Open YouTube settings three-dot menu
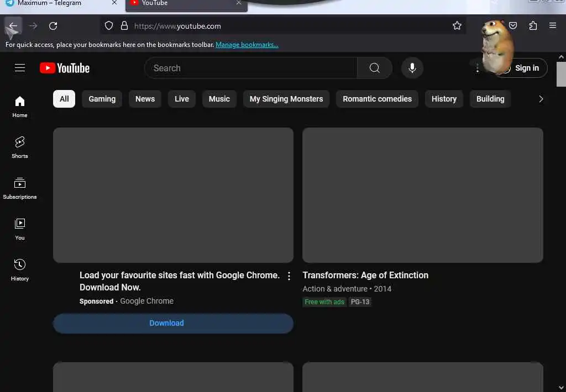Screen dimensions: 566x392 477,68
